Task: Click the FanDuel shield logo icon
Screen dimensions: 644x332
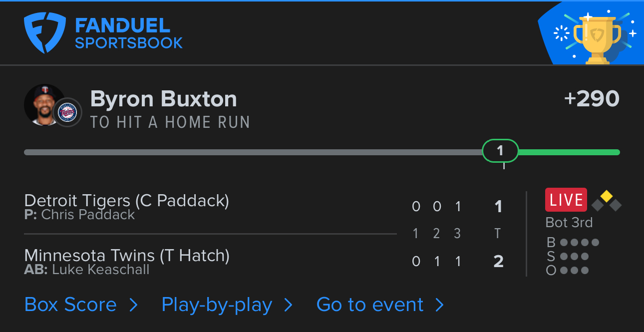Action: [45, 33]
